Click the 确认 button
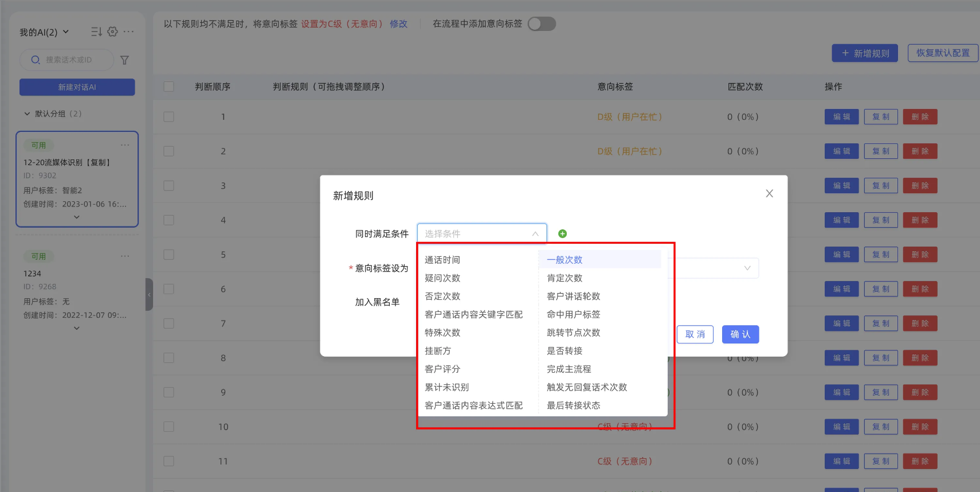The width and height of the screenshot is (980, 492). click(740, 334)
